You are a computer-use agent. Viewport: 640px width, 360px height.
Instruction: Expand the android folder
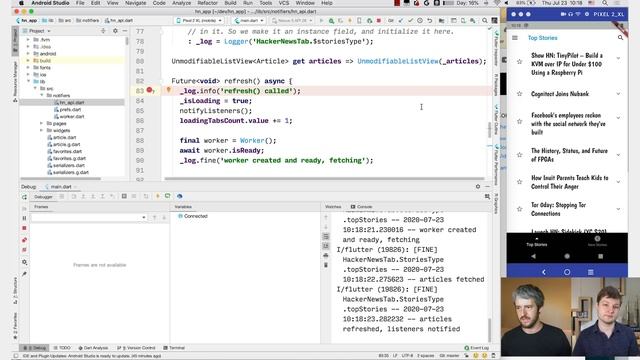click(x=28, y=53)
